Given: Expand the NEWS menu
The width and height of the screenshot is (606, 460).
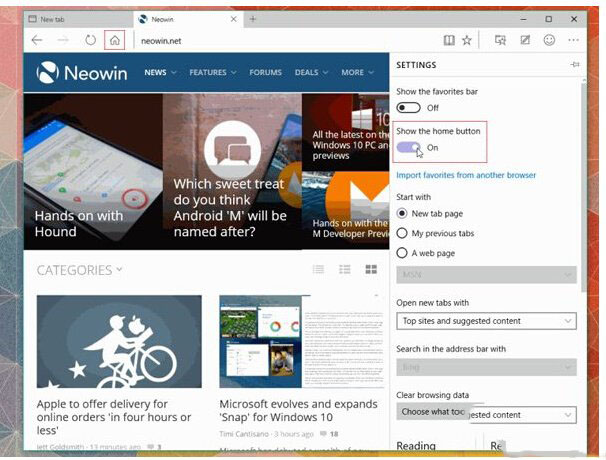Looking at the screenshot, I should point(160,72).
